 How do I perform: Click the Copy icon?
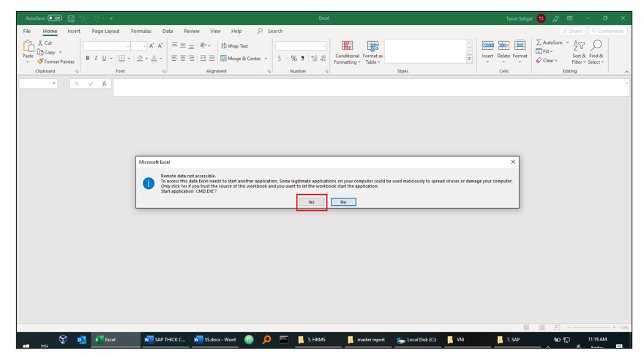point(40,52)
